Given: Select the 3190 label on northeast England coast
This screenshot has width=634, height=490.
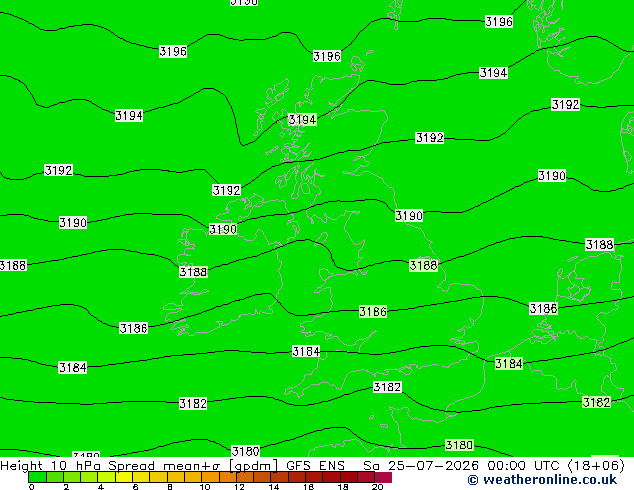Looking at the screenshot, I should click(x=409, y=215).
